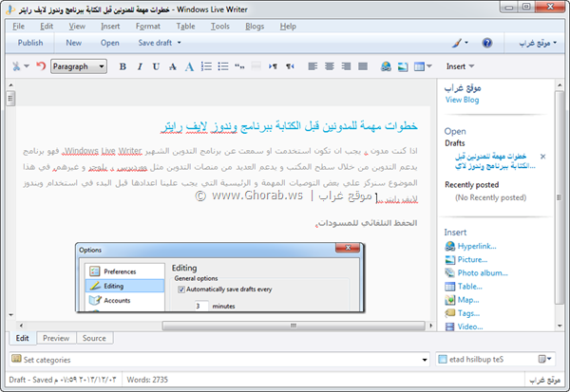Click the View Blog link
Screen dimensions: 570x392
[x=462, y=100]
